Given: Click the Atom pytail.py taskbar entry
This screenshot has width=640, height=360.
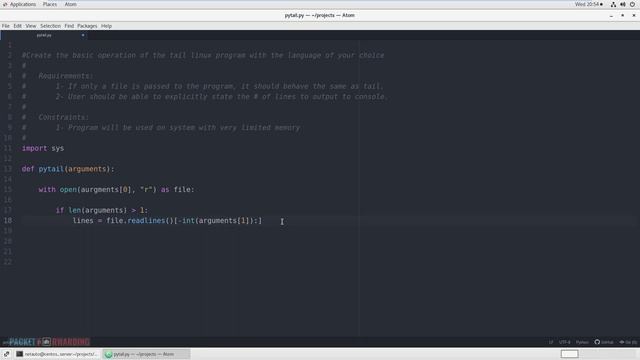Looking at the screenshot, I should coord(146,354).
